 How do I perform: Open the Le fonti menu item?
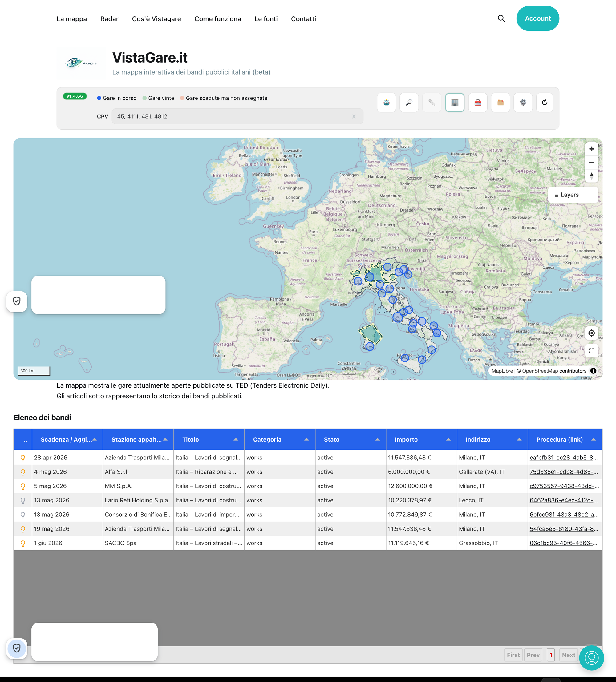266,19
